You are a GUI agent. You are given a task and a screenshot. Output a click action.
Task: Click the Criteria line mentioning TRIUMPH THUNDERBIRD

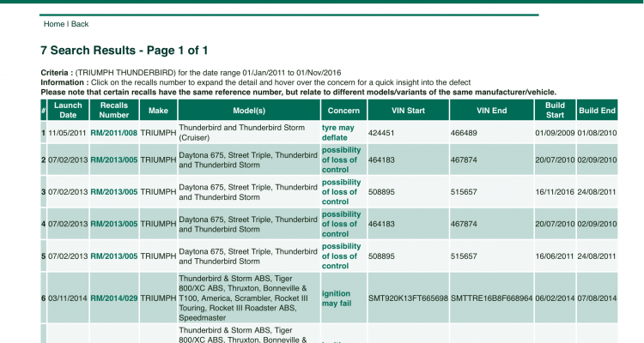tap(191, 73)
